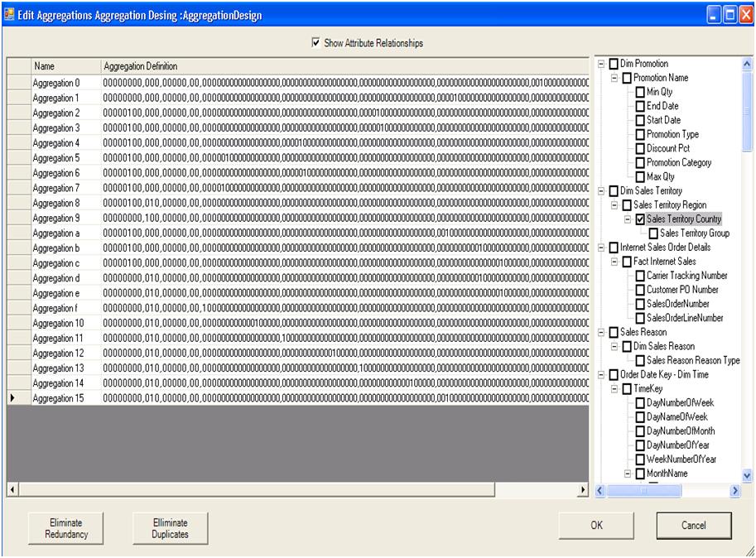This screenshot has width=756, height=558.
Task: Collapse the Order Date Key - Dim Time node
Action: [601, 375]
